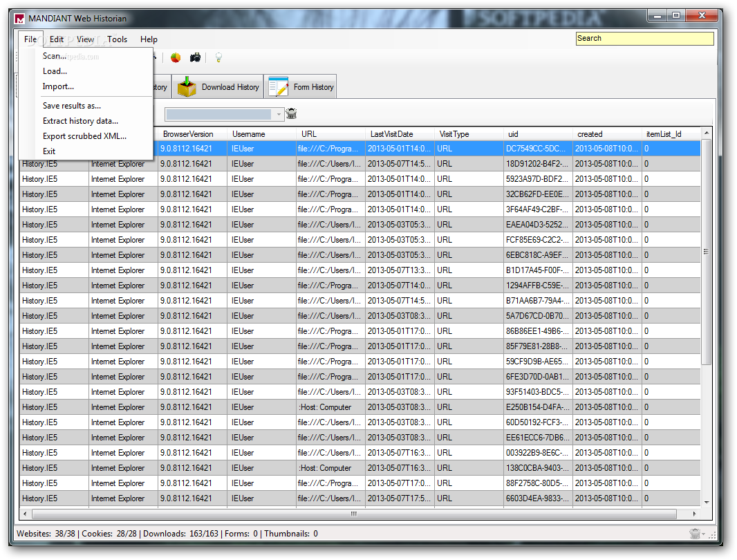Click the vertical scrollbar up arrow
737x560 pixels.
pos(706,133)
